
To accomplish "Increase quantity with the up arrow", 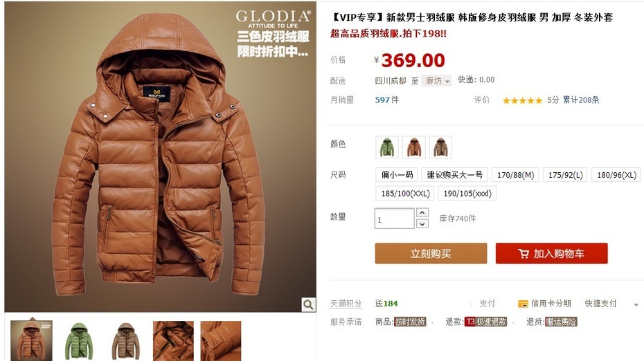I will click(x=422, y=212).
